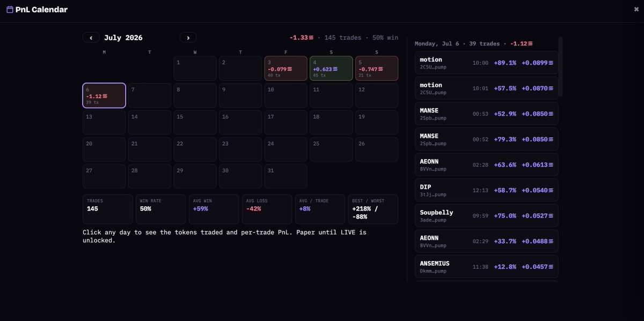Viewport: 644px width, 321px height.
Task: Click the PnL Calendar title icon
Action: 10,9
